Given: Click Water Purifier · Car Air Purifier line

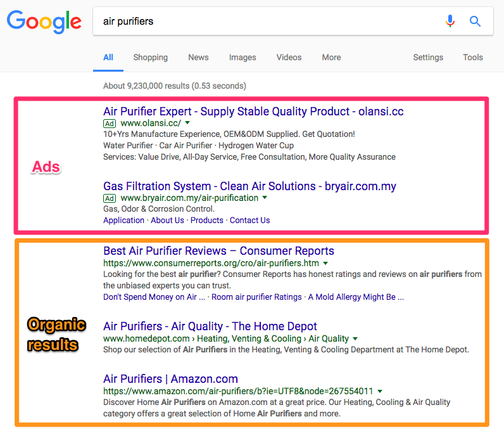Looking at the screenshot, I should [198, 146].
